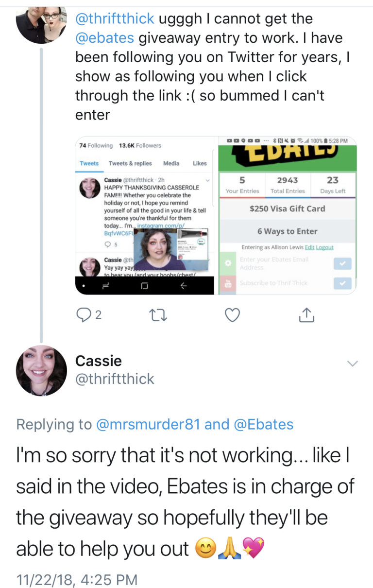Open the dropdown arrow on Cassie's embedded tweet
This screenshot has height=588, width=373.
208,180
